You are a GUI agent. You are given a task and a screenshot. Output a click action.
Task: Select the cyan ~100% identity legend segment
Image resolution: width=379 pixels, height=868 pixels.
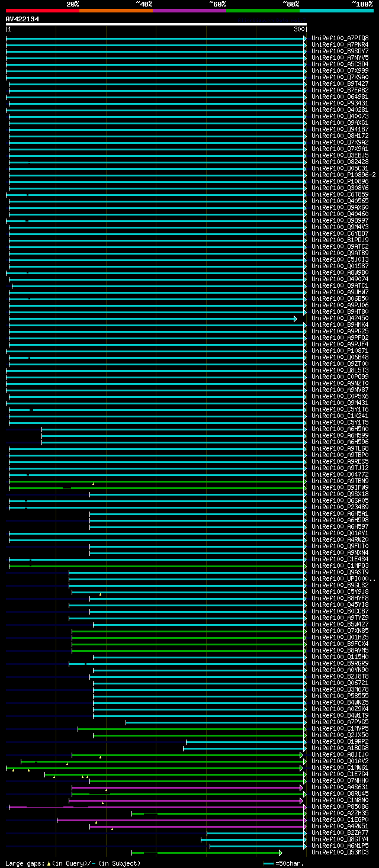336,10
